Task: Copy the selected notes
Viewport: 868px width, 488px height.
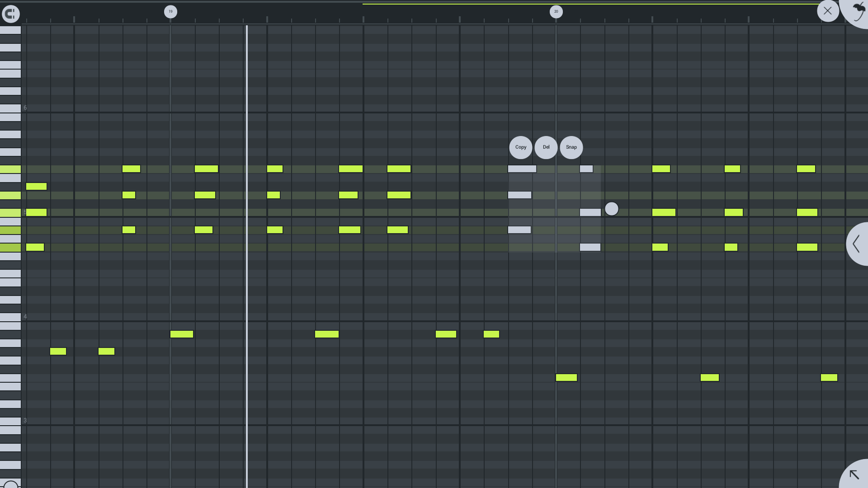Action: [x=520, y=147]
